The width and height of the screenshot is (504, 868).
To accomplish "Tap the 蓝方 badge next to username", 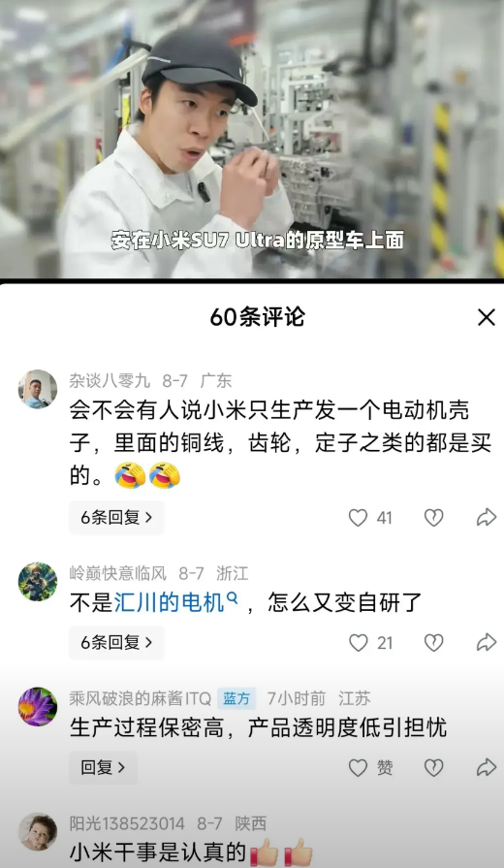I will point(236,699).
